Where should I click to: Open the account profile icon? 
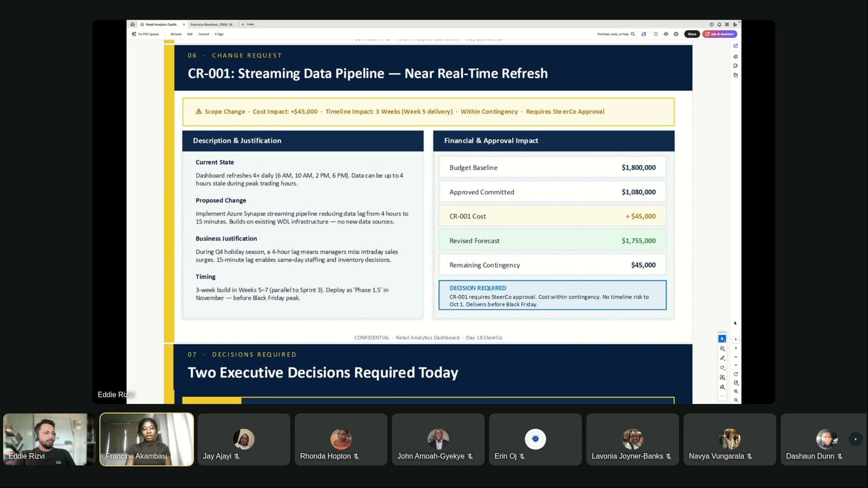click(735, 24)
